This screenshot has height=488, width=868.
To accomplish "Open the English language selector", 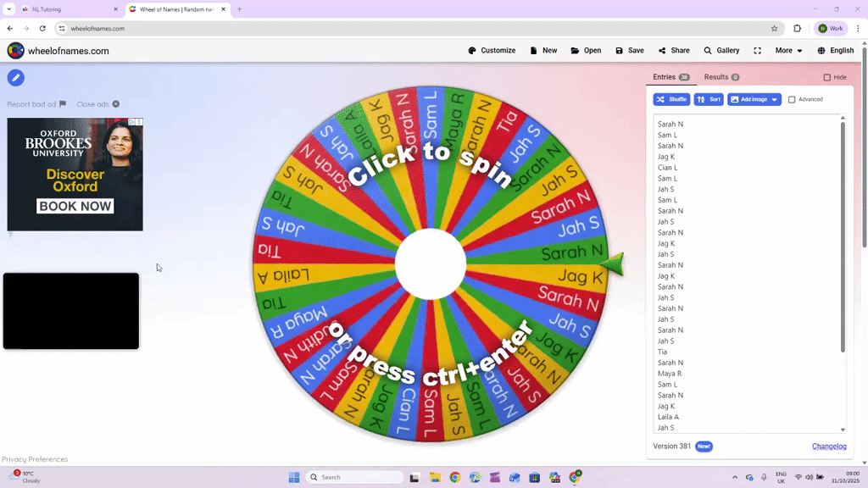I will pos(835,50).
